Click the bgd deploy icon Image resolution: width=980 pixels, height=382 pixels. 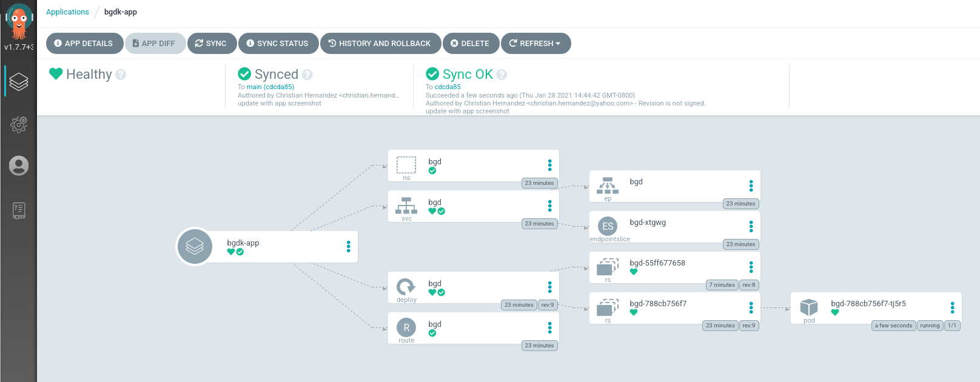(406, 287)
